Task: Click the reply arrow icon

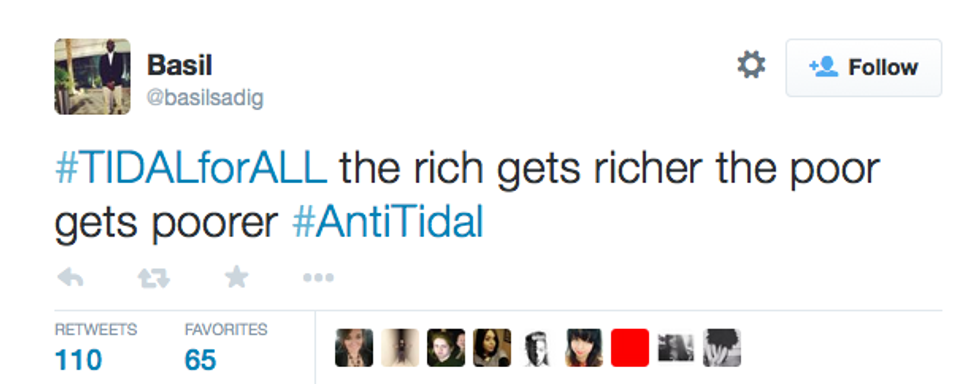Action: tap(71, 278)
